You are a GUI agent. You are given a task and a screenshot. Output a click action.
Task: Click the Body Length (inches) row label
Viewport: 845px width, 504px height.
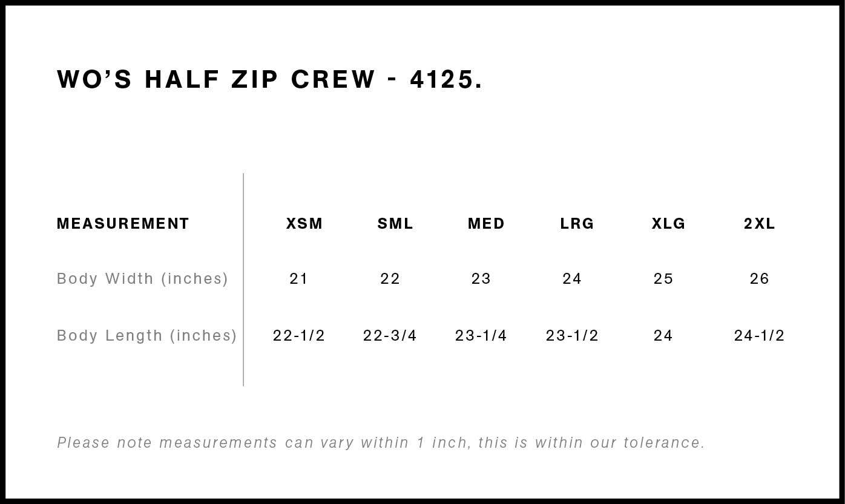pos(146,336)
